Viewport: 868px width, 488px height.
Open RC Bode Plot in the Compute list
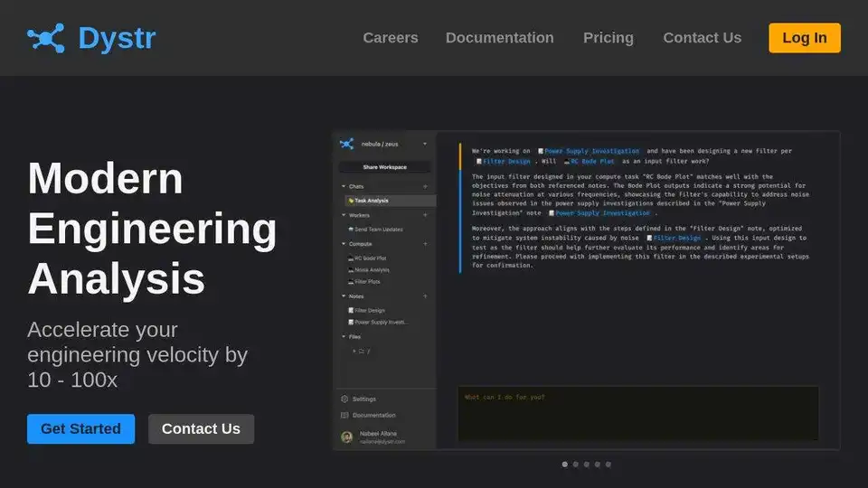[367, 258]
